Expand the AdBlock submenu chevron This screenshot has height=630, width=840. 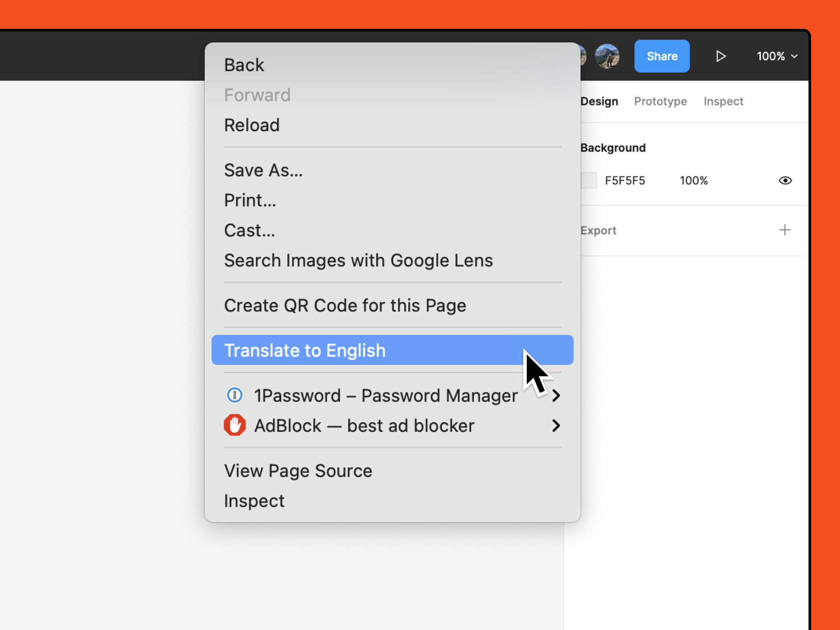556,426
